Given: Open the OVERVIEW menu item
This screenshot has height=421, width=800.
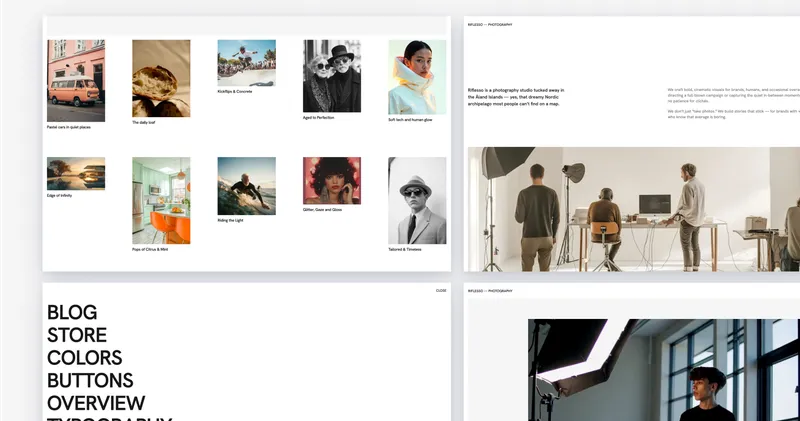Looking at the screenshot, I should (x=96, y=404).
